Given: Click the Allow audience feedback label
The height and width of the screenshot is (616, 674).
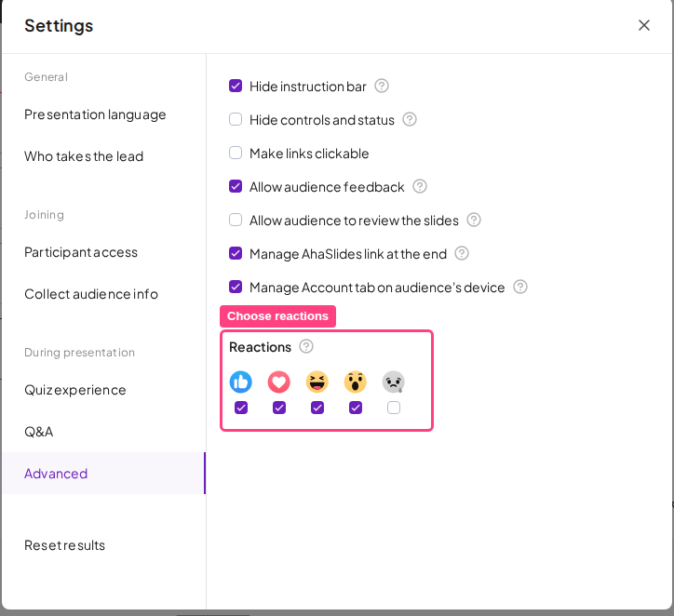Looking at the screenshot, I should coord(327,187).
